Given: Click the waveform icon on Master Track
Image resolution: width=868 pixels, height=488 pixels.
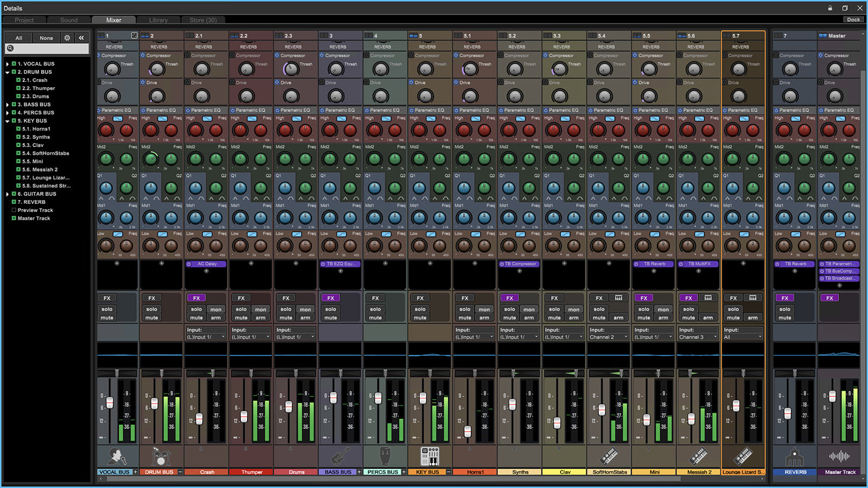Looking at the screenshot, I should pos(838,456).
